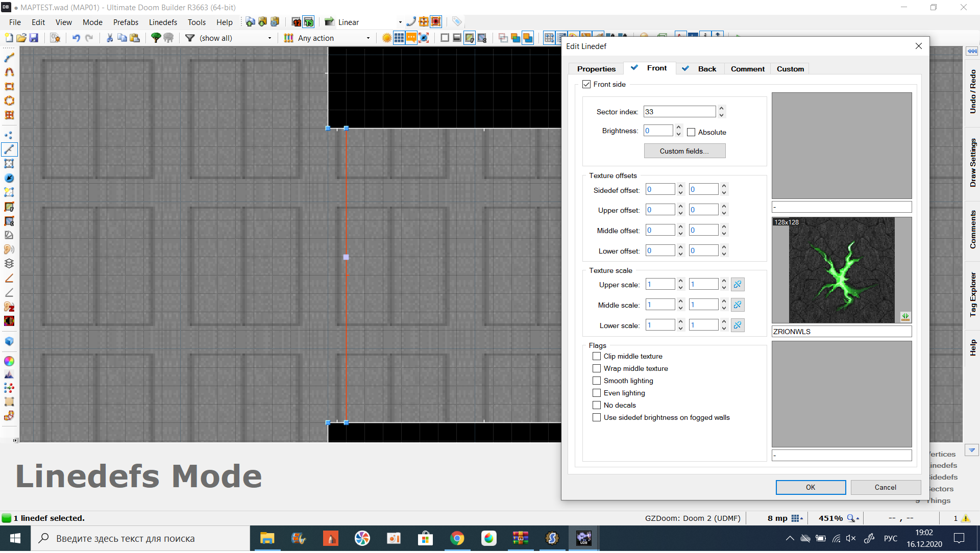This screenshot has width=980, height=553.
Task: Enable Clip middle texture flag
Action: coord(597,357)
